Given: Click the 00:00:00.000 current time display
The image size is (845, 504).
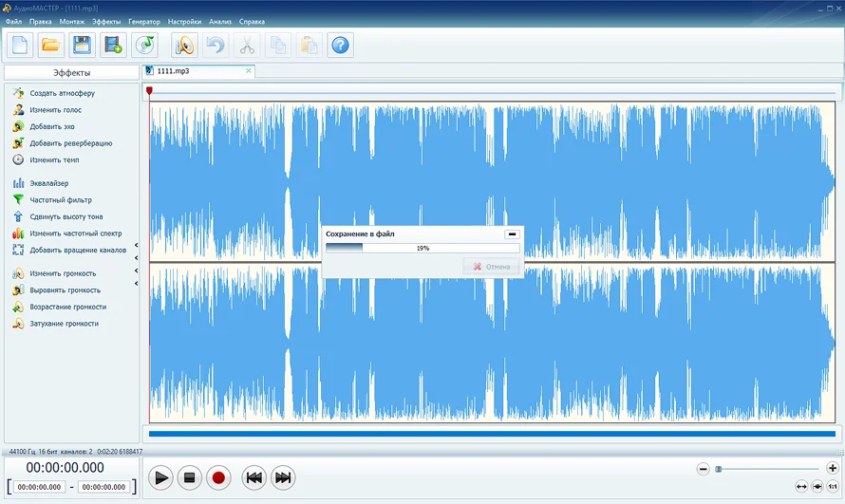Looking at the screenshot, I should (x=66, y=467).
